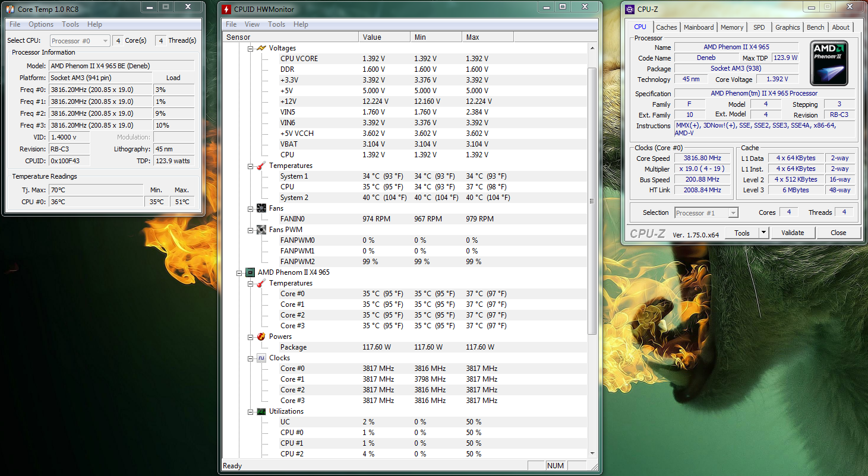Switch to the Bench tab in CPU-Z
The height and width of the screenshot is (476, 868).
coord(816,27)
